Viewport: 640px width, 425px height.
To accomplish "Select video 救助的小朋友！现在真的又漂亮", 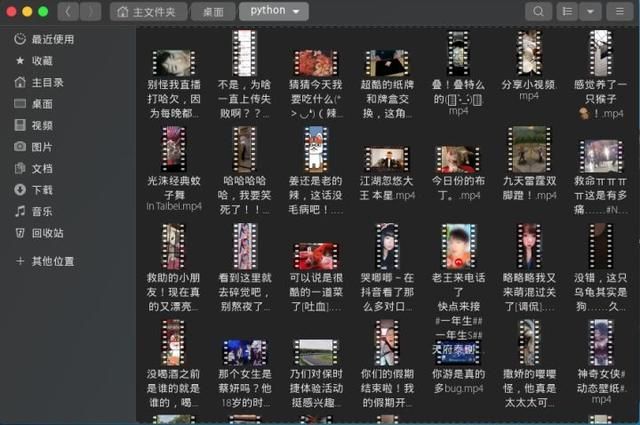I will [x=173, y=268].
